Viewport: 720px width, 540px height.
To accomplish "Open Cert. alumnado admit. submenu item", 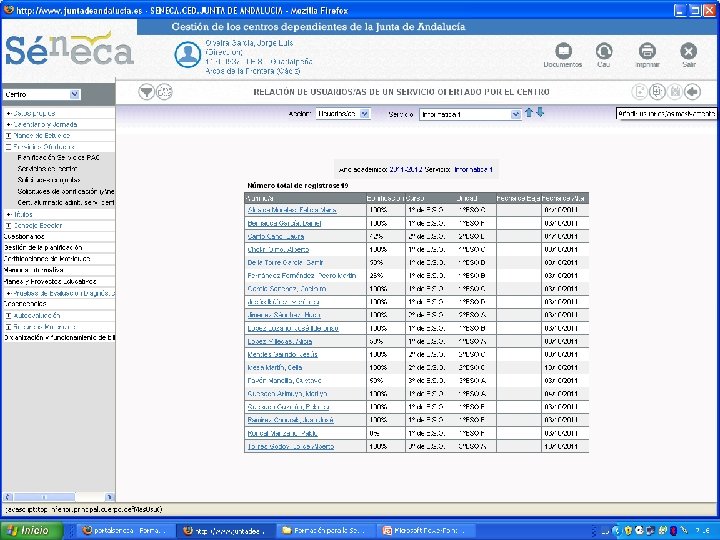I will (x=66, y=202).
